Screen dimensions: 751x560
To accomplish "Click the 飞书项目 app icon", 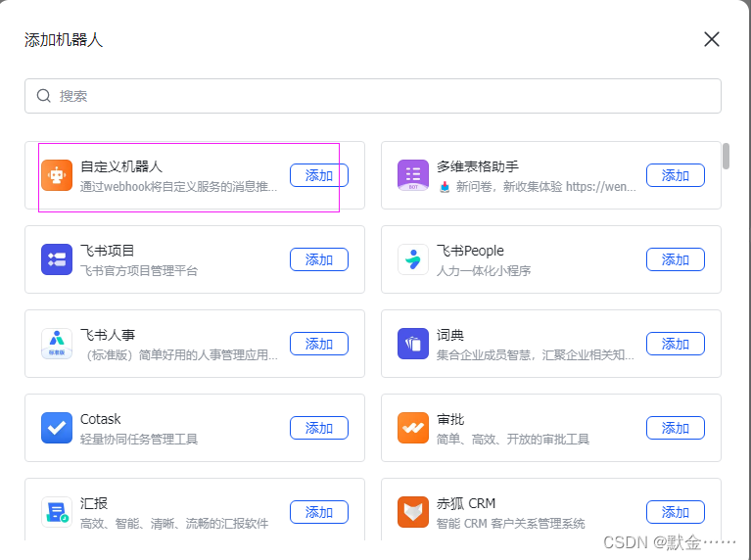I will tap(57, 259).
